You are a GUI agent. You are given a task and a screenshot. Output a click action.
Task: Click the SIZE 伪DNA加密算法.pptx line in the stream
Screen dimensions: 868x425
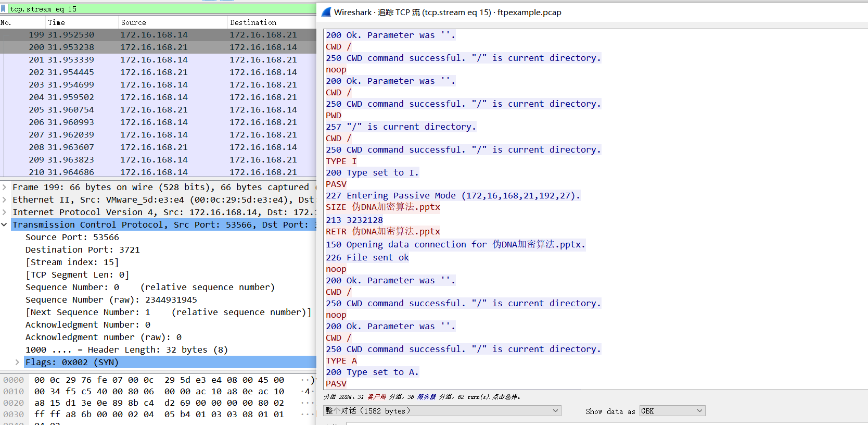coord(383,207)
